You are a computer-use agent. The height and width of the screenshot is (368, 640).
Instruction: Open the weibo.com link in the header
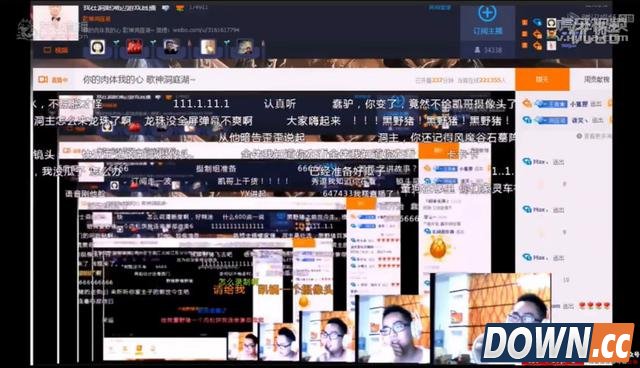[x=206, y=30]
